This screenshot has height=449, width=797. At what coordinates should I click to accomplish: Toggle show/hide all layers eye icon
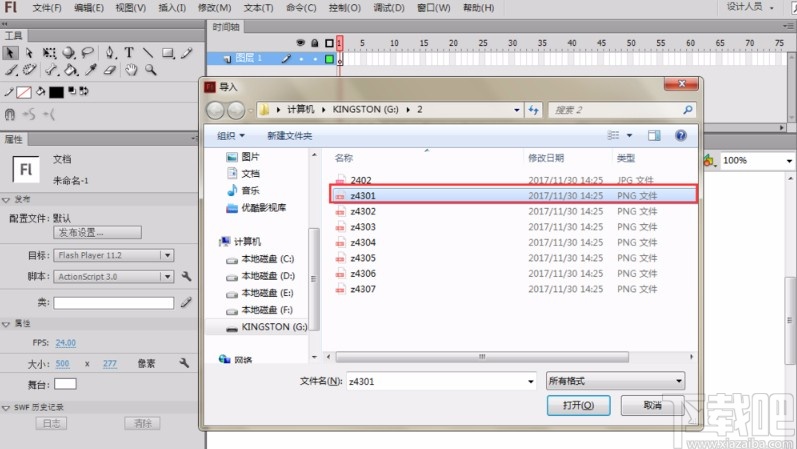[300, 43]
